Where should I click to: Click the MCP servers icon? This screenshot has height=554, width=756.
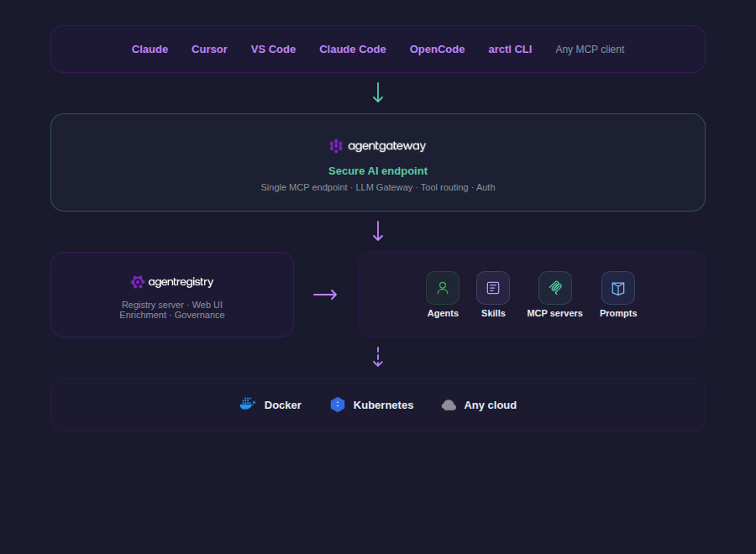tap(555, 288)
